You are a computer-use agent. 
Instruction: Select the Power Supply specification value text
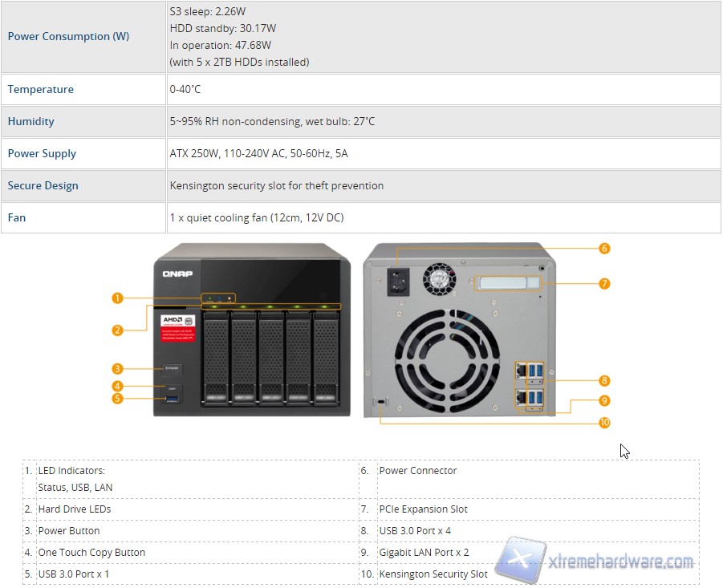(258, 153)
